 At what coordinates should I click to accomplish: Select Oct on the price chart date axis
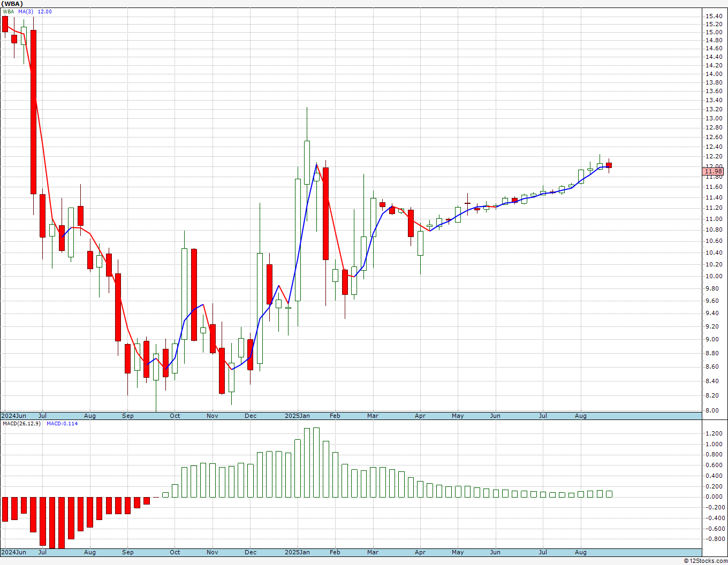pyautogui.click(x=175, y=416)
